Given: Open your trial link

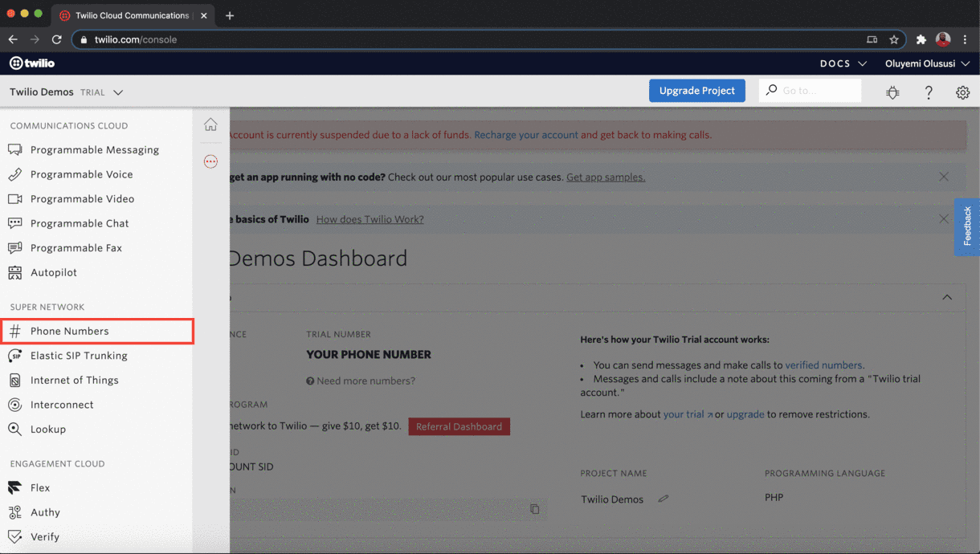Looking at the screenshot, I should coord(688,414).
